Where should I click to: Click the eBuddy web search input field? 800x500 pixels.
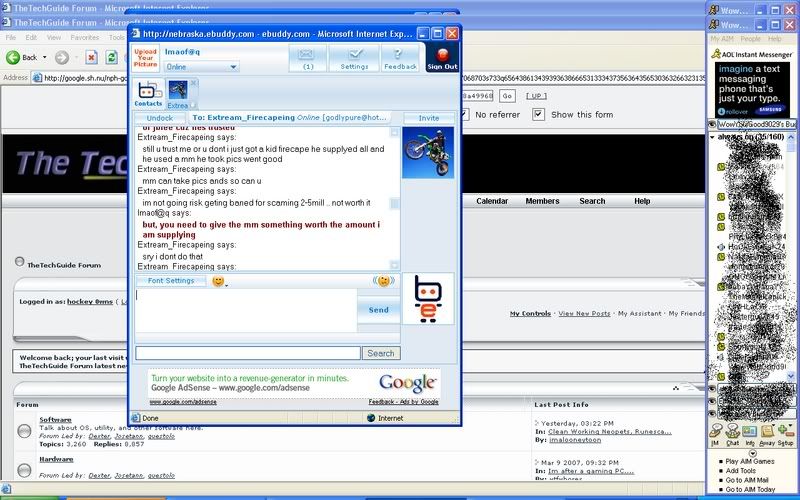click(x=247, y=353)
